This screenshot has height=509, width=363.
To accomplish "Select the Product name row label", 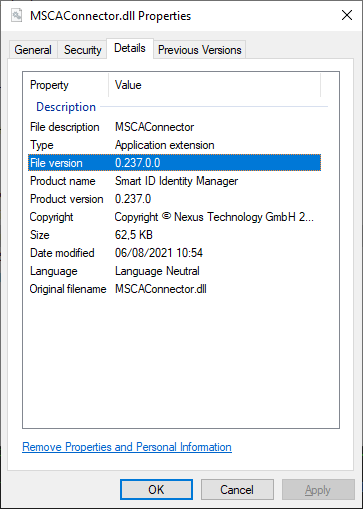I will [x=63, y=181].
